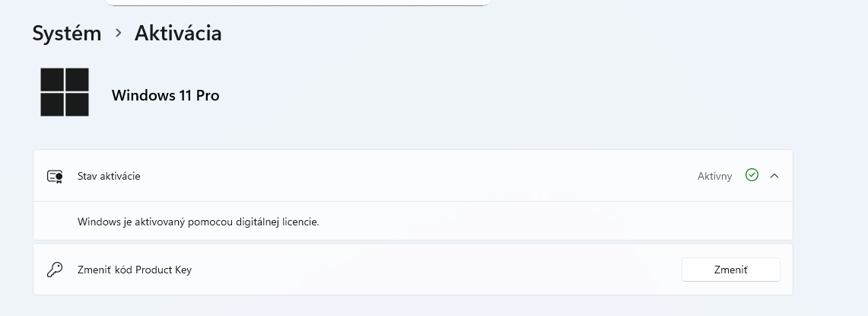This screenshot has width=868, height=316.
Task: Click the Windows 11 Pro edition name
Action: pos(165,95)
